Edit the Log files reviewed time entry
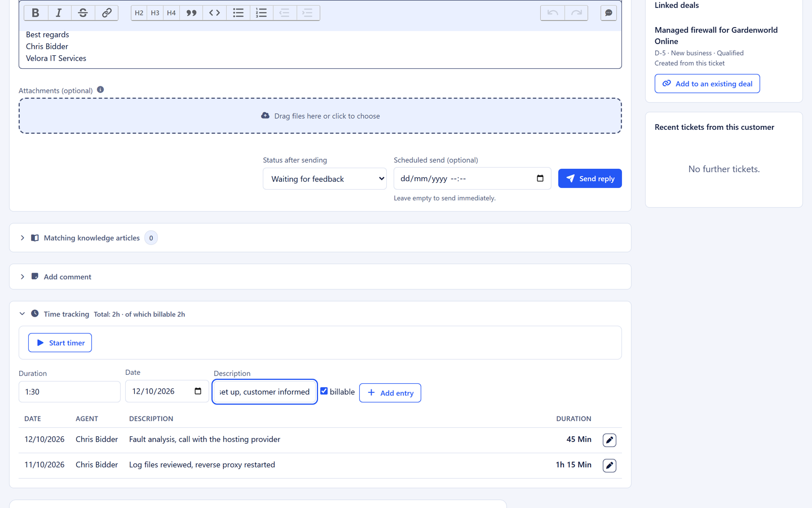This screenshot has height=508, width=812. [x=610, y=466]
